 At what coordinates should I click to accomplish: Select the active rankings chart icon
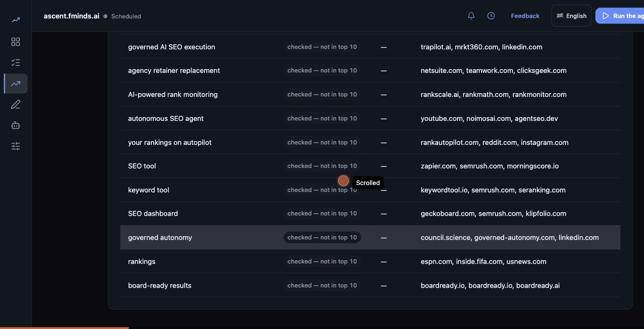point(16,84)
